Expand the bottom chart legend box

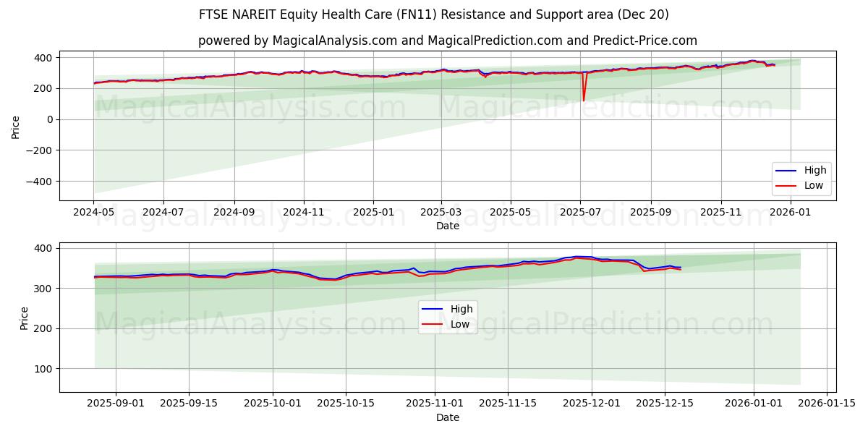(448, 316)
